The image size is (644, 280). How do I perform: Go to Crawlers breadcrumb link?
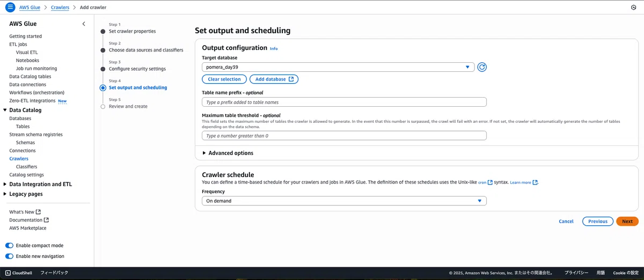click(60, 8)
